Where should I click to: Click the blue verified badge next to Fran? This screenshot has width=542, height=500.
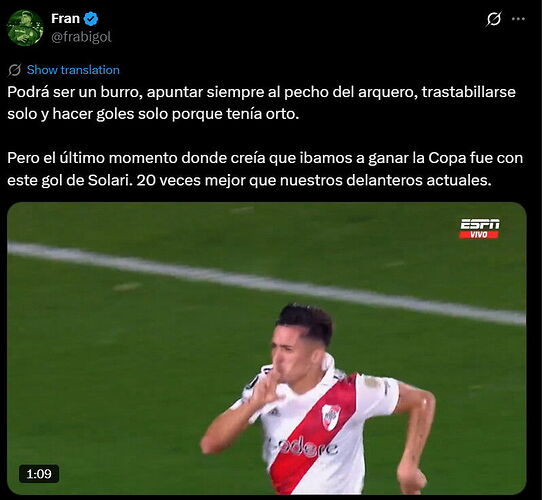pyautogui.click(x=91, y=19)
